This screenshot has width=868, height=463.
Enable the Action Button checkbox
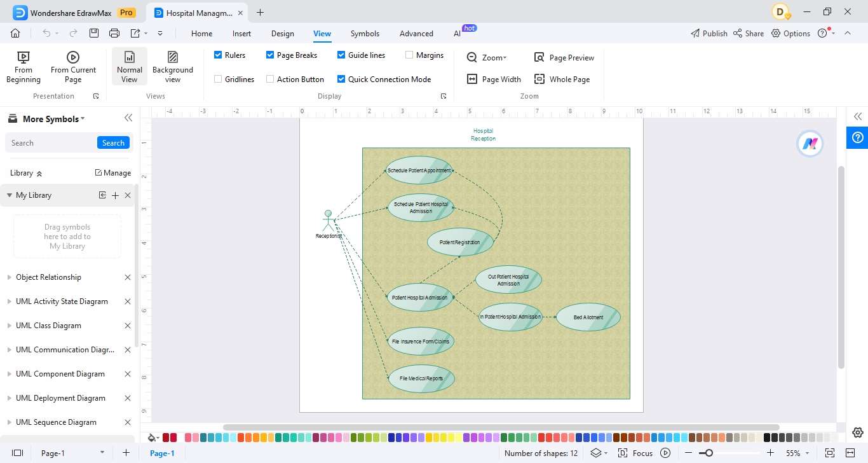pyautogui.click(x=270, y=79)
